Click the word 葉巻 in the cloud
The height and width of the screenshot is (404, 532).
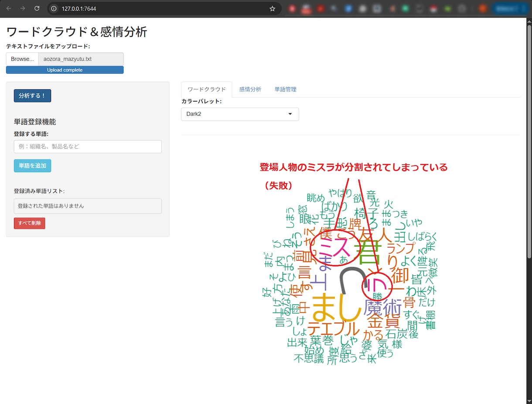(322, 340)
